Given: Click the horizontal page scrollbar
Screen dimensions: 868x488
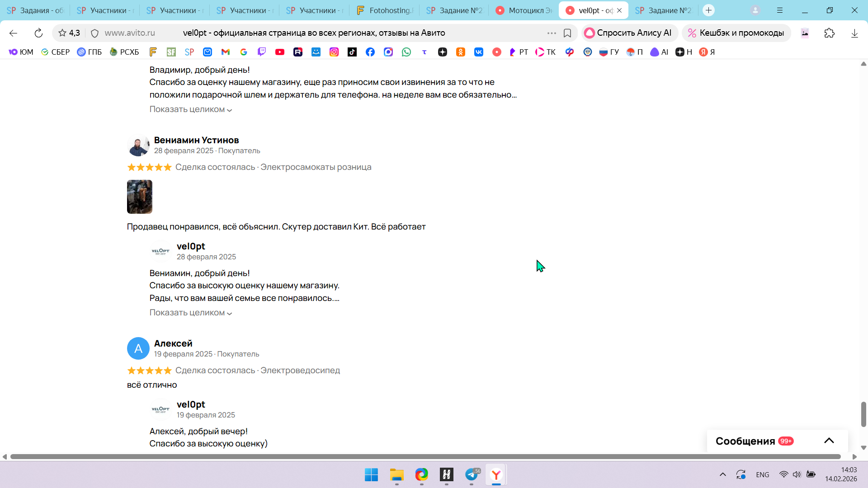Looking at the screenshot, I should [x=425, y=456].
